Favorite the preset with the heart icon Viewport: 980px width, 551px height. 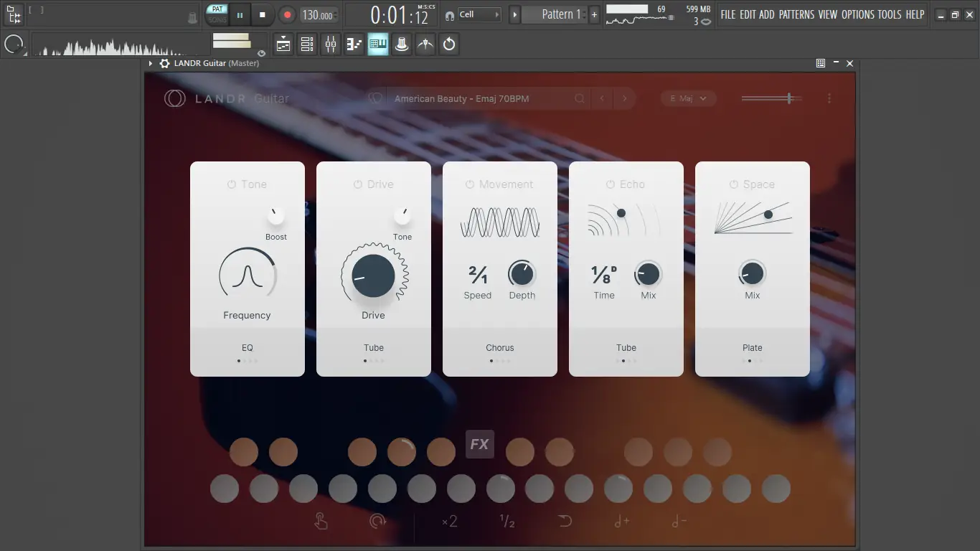pos(375,98)
